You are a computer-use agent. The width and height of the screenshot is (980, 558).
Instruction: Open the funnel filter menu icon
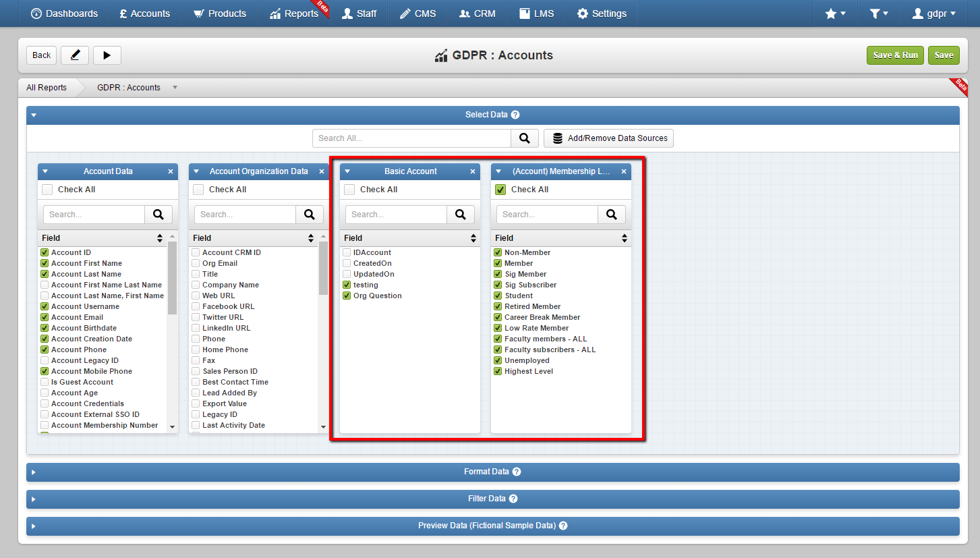tap(878, 13)
